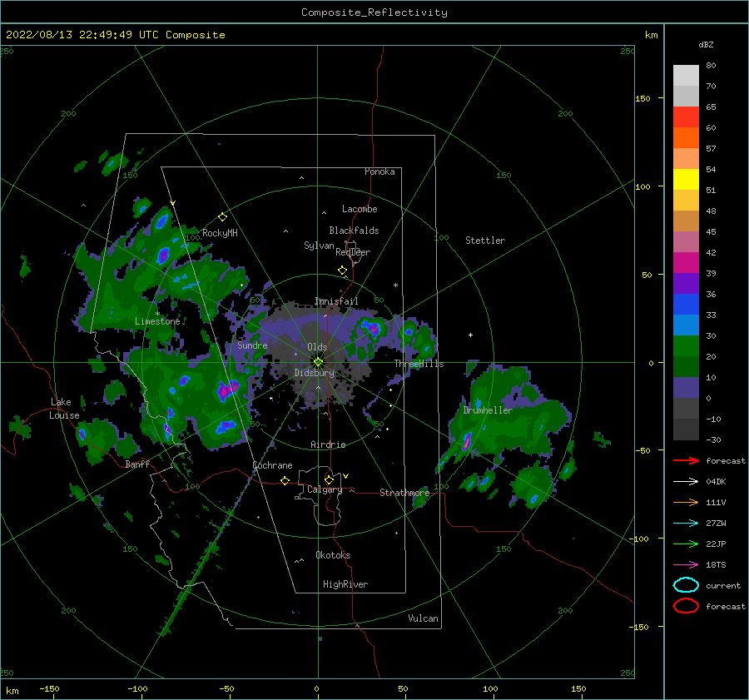This screenshot has width=749, height=700.
Task: Click the Cochrane city label
Action: pyautogui.click(x=272, y=465)
